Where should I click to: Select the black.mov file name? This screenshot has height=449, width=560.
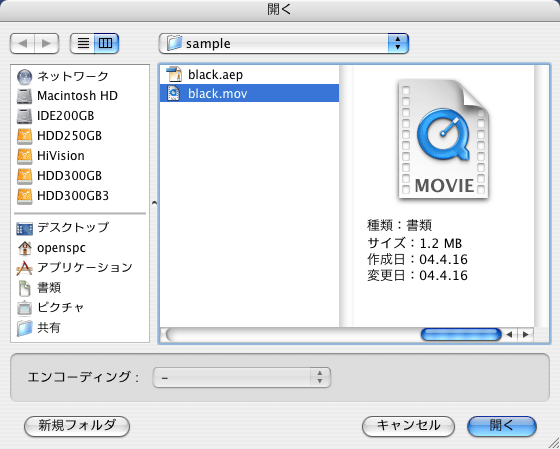coord(218,94)
